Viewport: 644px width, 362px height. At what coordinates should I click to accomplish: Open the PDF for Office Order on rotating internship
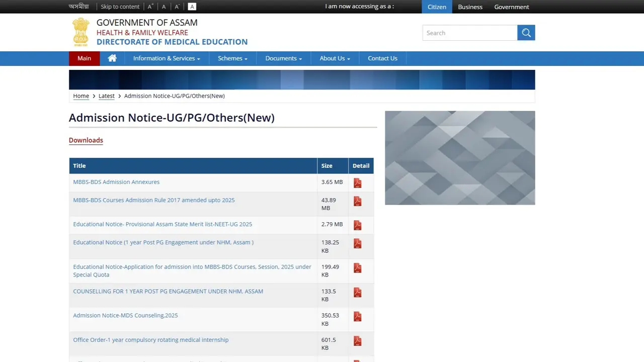(357, 340)
